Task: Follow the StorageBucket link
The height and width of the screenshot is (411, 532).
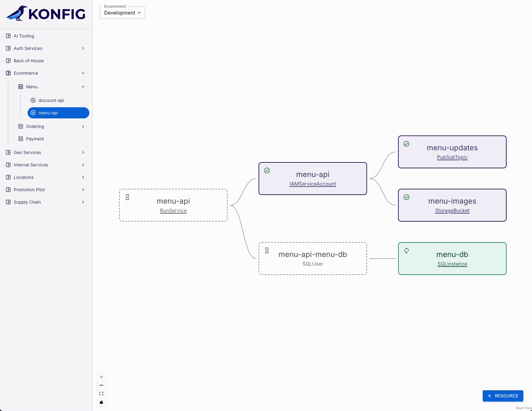Action: (x=452, y=210)
